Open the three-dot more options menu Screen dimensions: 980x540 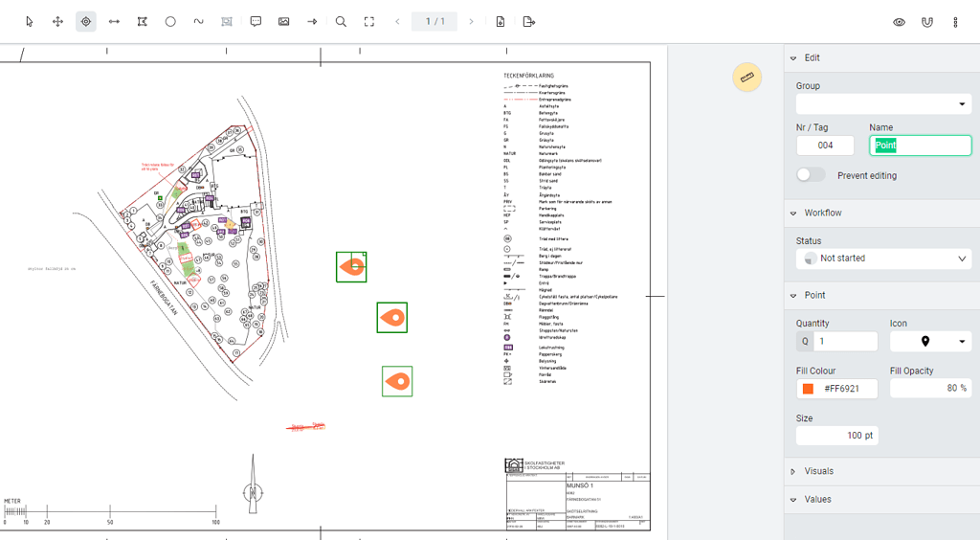(955, 22)
